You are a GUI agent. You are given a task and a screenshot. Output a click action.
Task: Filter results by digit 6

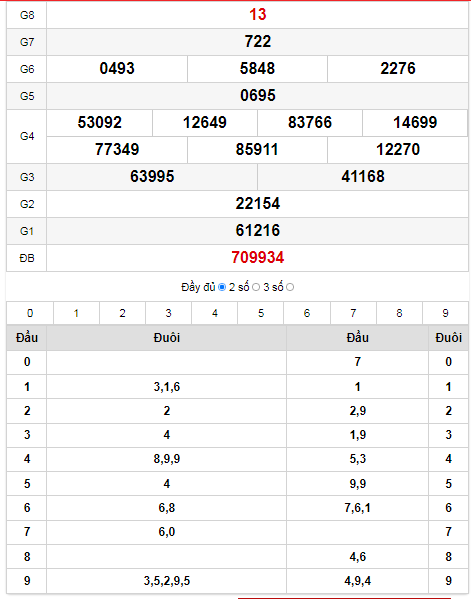[x=307, y=313]
